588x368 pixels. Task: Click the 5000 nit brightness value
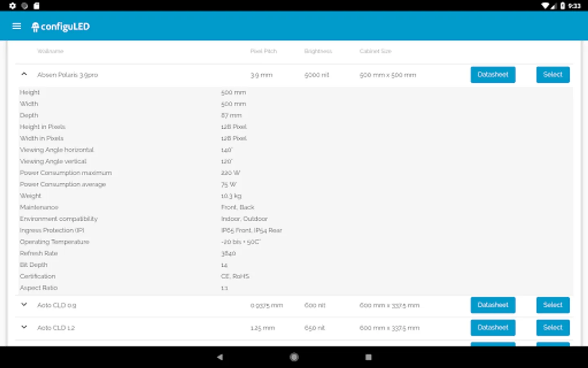click(317, 75)
